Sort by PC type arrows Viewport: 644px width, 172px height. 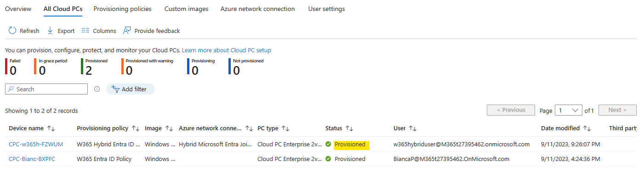pos(285,128)
